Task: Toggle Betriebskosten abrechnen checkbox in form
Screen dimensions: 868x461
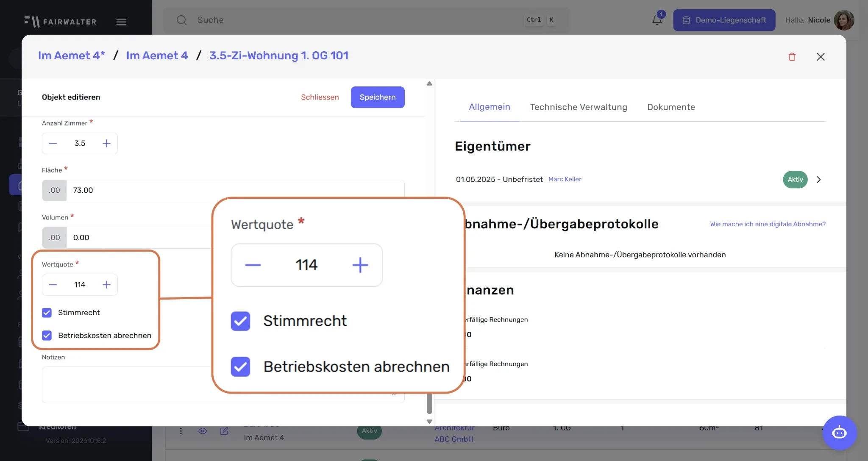Action: pos(47,336)
